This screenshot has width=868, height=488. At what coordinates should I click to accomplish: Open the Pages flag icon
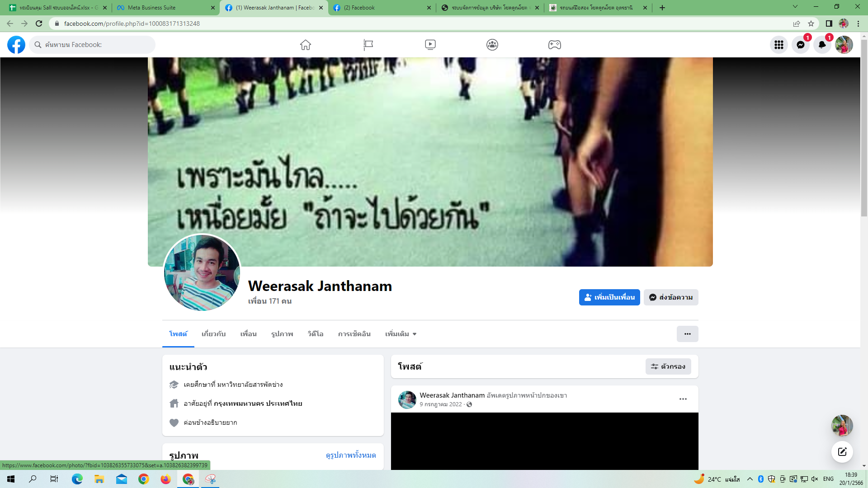tap(368, 45)
